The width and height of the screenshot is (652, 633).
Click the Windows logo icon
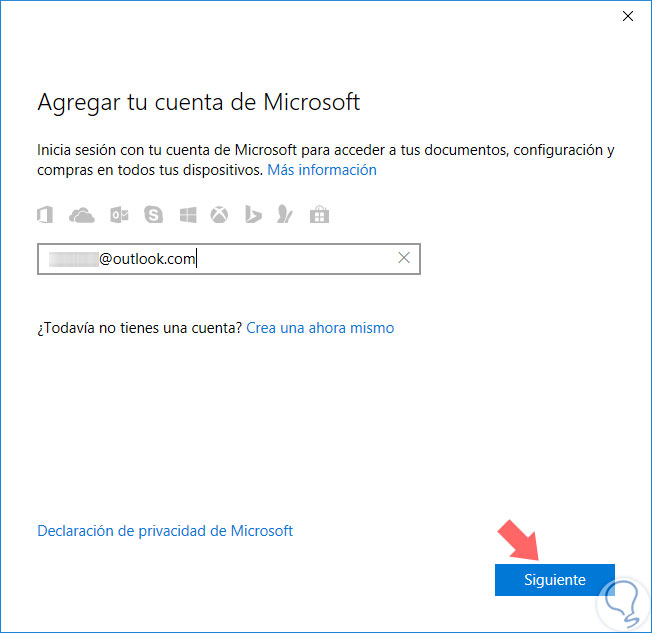tap(188, 215)
